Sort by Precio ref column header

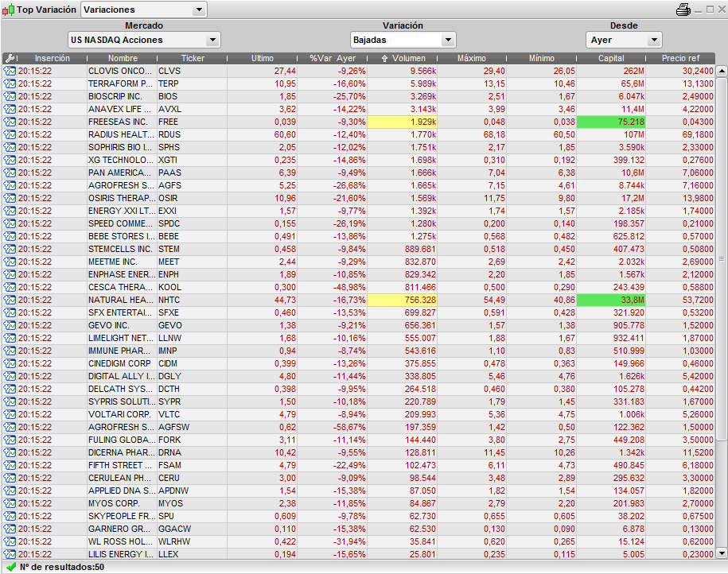click(680, 59)
